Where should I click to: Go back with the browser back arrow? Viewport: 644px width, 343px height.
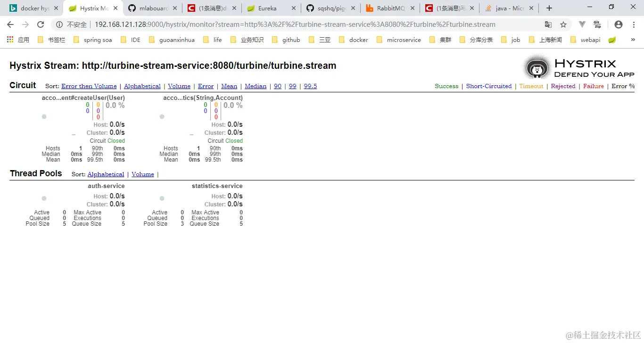point(10,24)
